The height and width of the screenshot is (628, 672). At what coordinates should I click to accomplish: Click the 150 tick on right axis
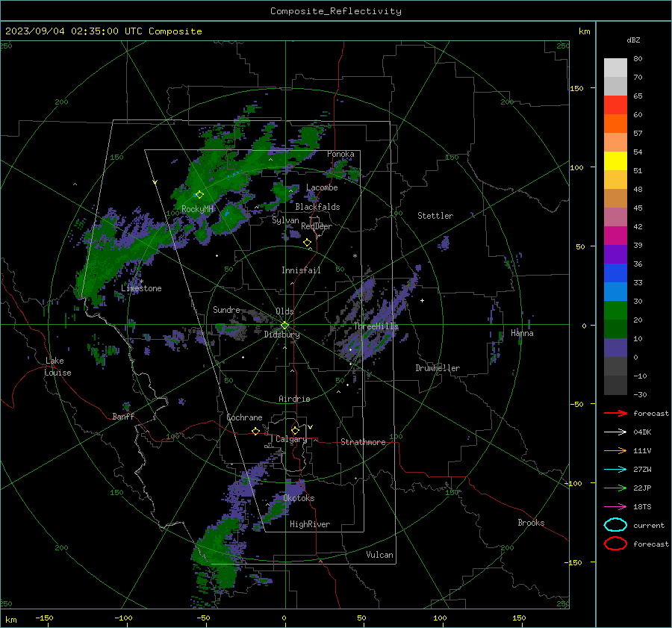click(576, 88)
